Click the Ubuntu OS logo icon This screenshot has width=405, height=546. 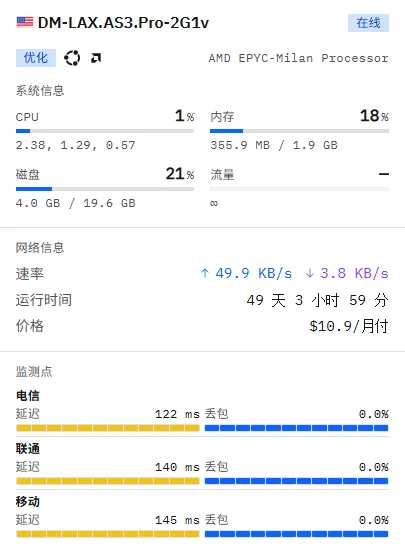pyautogui.click(x=72, y=58)
